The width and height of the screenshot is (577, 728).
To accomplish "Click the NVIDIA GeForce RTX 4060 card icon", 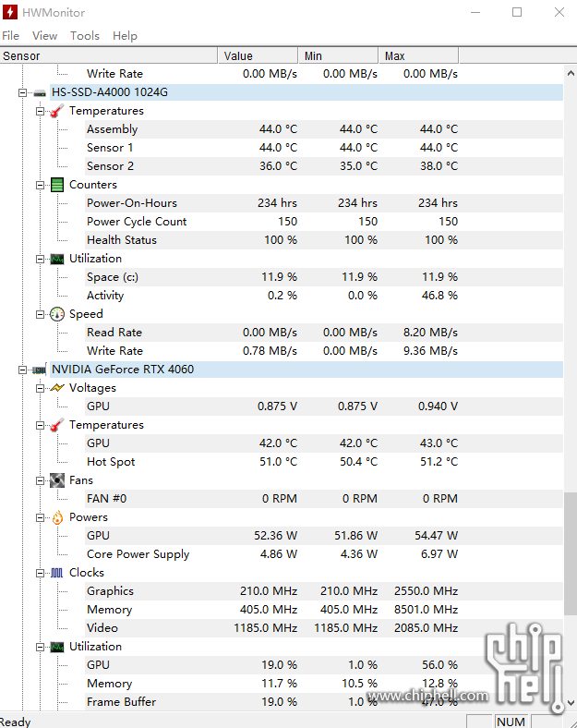I will coord(40,370).
